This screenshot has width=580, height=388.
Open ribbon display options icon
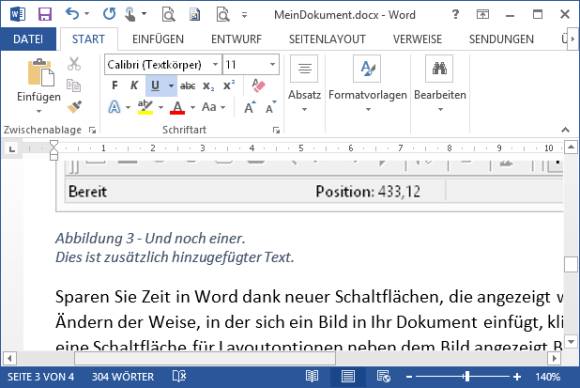click(x=482, y=14)
